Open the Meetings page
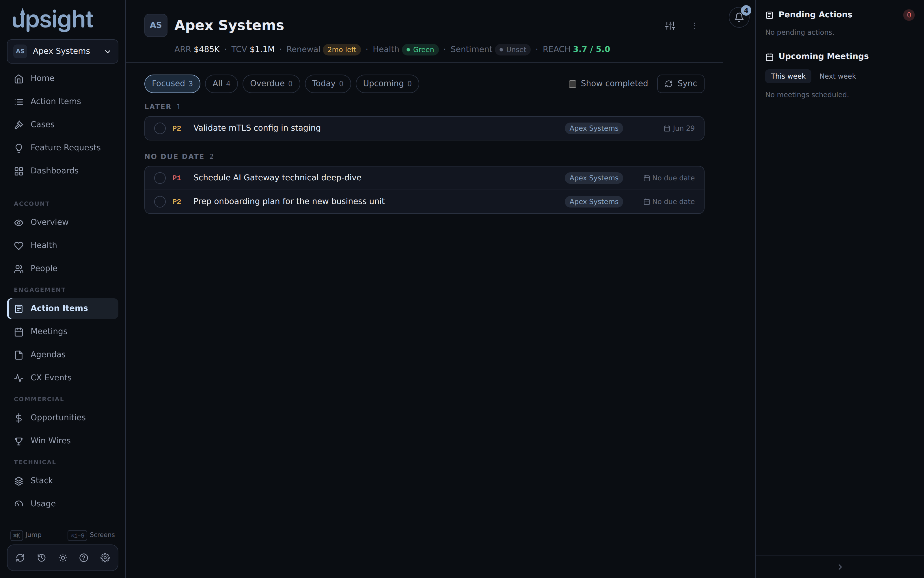The height and width of the screenshot is (578, 924). [63, 332]
